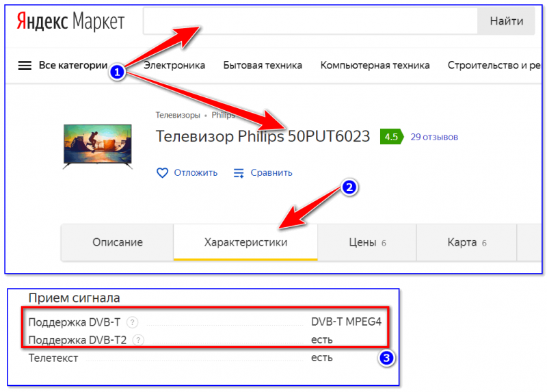Screen dimensions: 547x392
Task: Click the Отложить link
Action: click(x=196, y=173)
